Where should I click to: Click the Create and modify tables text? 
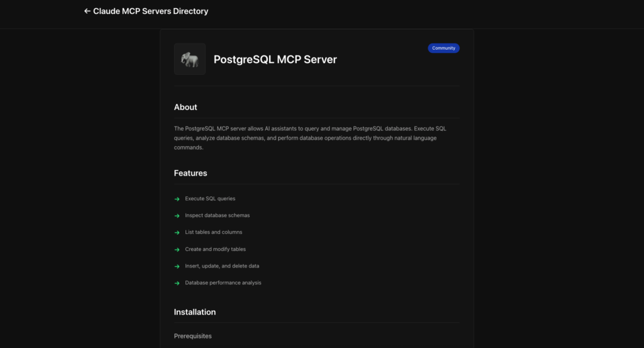pyautogui.click(x=215, y=249)
